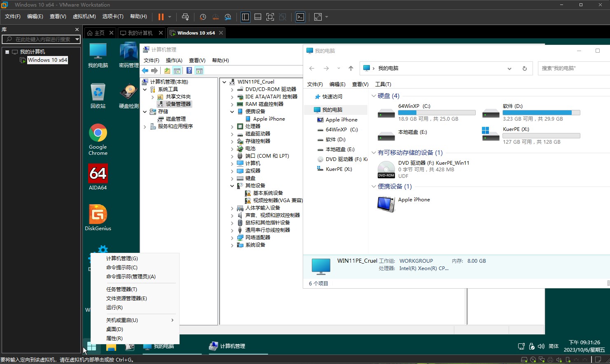Click the 搜索"我的电脑" search box
The image size is (610, 364).
click(x=573, y=68)
